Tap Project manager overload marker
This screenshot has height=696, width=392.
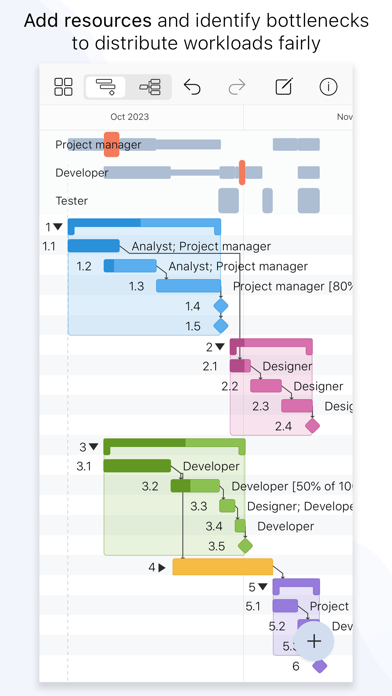[x=111, y=144]
